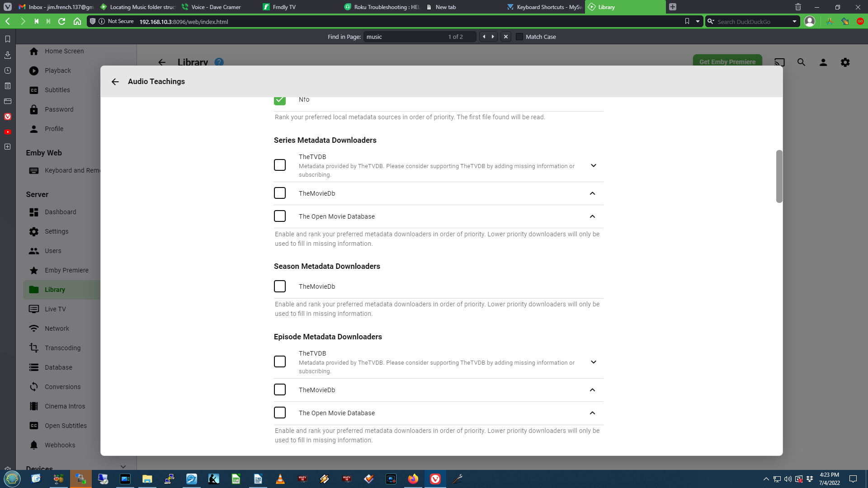Close the find in page bar
Image resolution: width=868 pixels, height=488 pixels.
(506, 37)
